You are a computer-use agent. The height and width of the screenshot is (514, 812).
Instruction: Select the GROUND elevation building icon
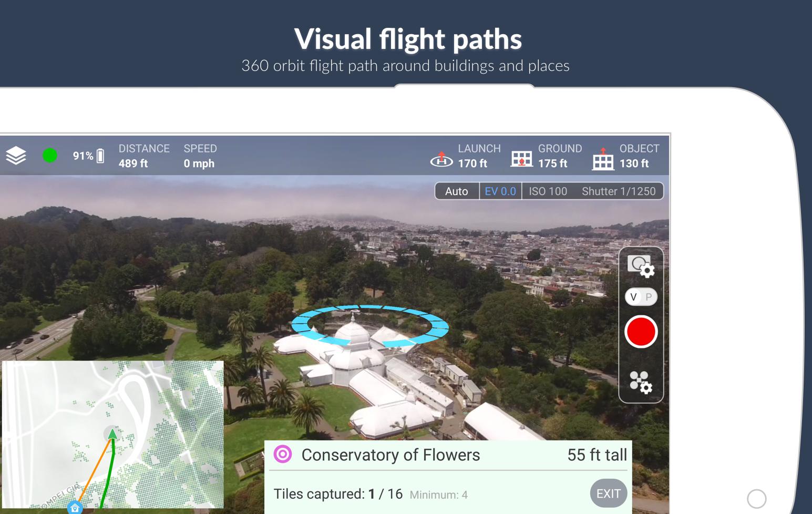coord(521,158)
